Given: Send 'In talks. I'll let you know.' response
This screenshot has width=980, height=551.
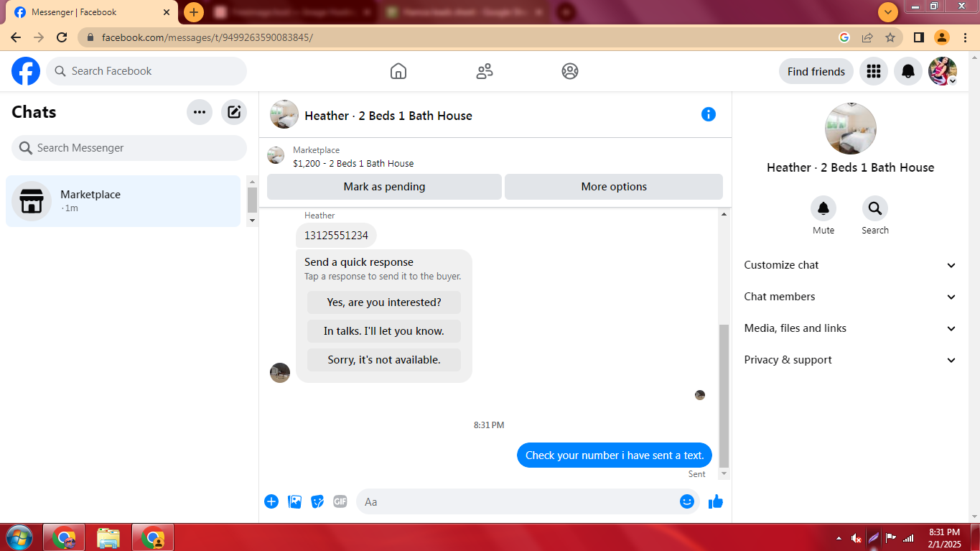Looking at the screenshot, I should pyautogui.click(x=384, y=331).
